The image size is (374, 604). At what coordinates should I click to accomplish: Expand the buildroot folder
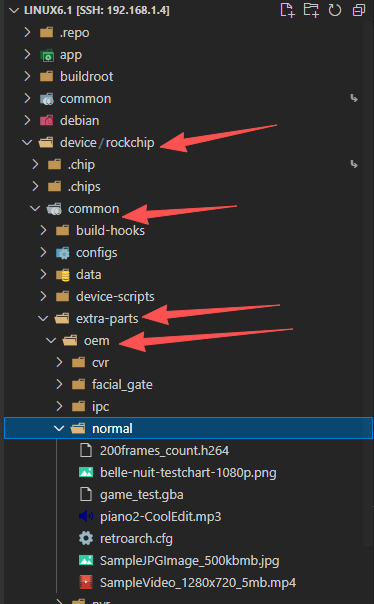tap(27, 76)
